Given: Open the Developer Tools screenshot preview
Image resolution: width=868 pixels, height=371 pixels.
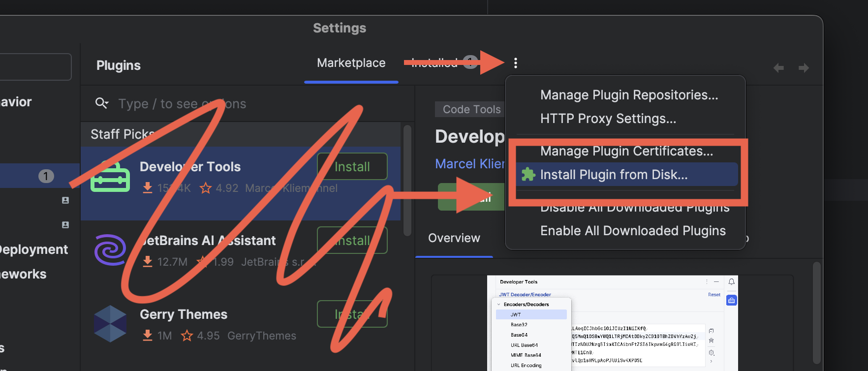Looking at the screenshot, I should [x=612, y=323].
